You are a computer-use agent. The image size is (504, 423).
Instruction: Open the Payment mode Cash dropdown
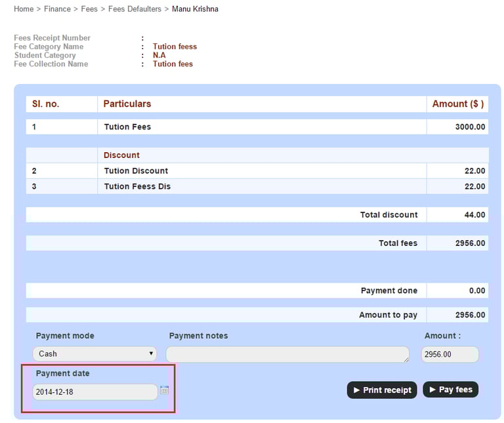click(x=94, y=353)
